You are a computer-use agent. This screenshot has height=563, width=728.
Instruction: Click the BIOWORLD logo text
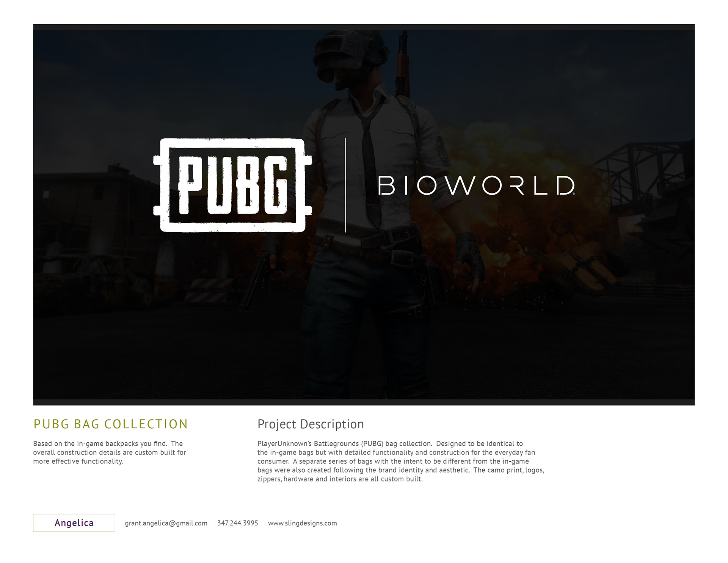click(x=477, y=186)
